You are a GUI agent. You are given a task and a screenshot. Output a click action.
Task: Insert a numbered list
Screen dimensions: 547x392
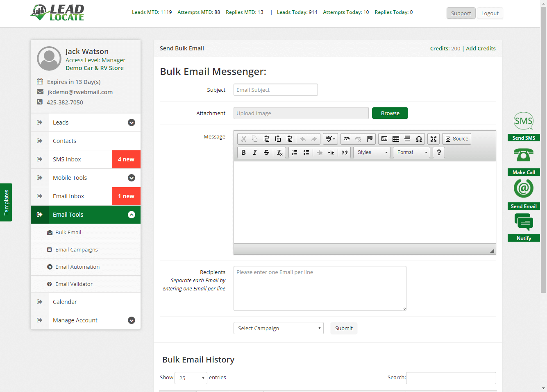click(295, 152)
